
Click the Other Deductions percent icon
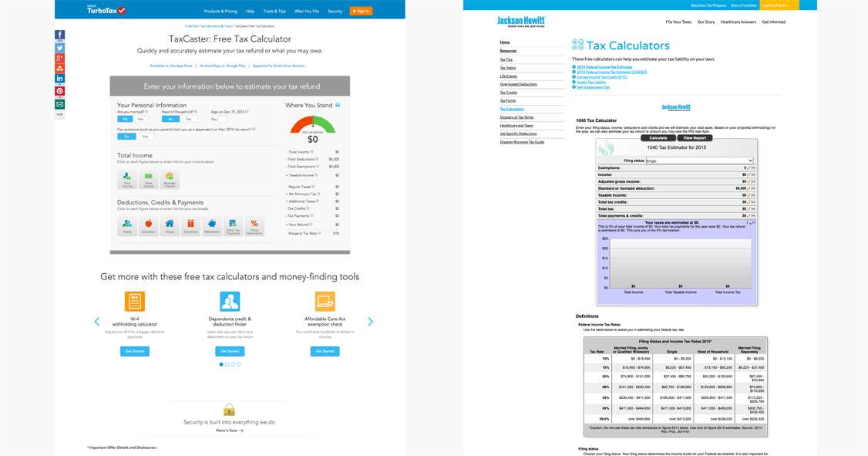pyautogui.click(x=254, y=225)
